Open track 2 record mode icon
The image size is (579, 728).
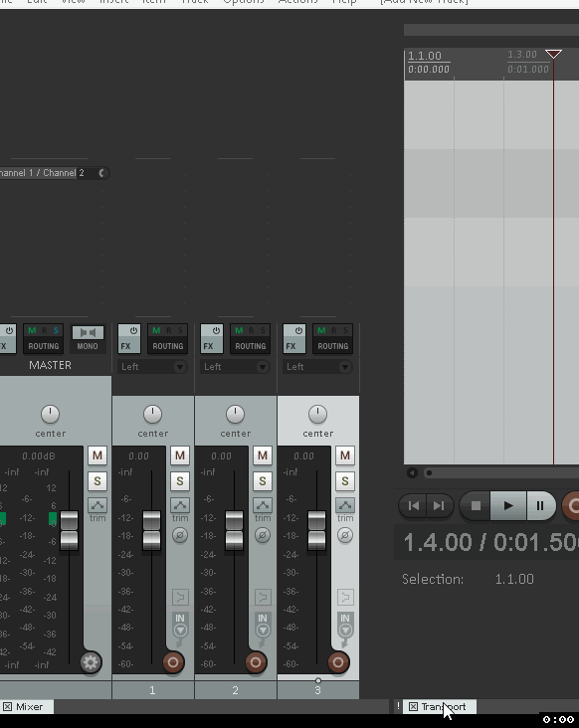click(x=263, y=597)
